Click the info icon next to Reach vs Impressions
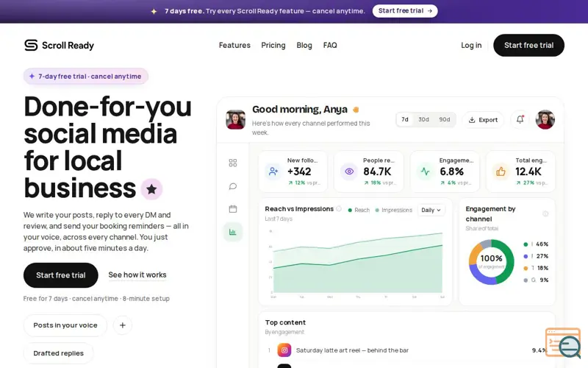Viewport: 588px width, 368px height. click(339, 209)
